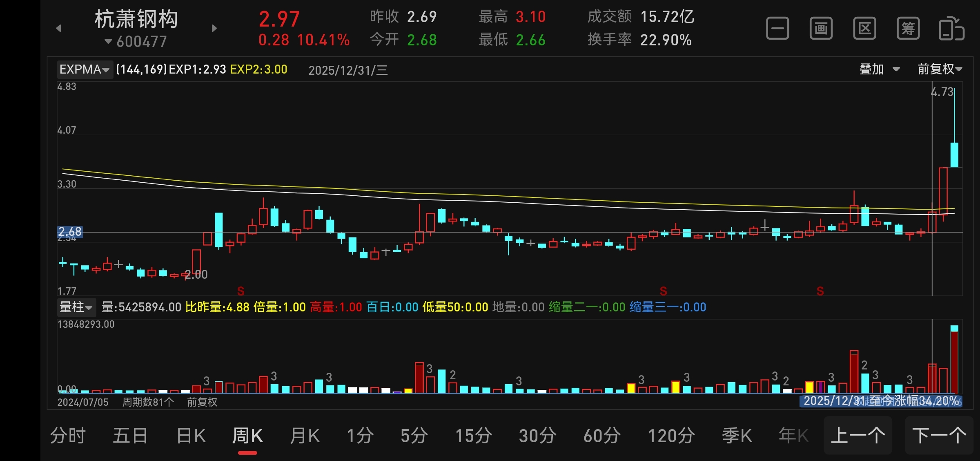980x461 pixels.
Task: Click the minus line icon in top toolbar
Action: tap(777, 29)
